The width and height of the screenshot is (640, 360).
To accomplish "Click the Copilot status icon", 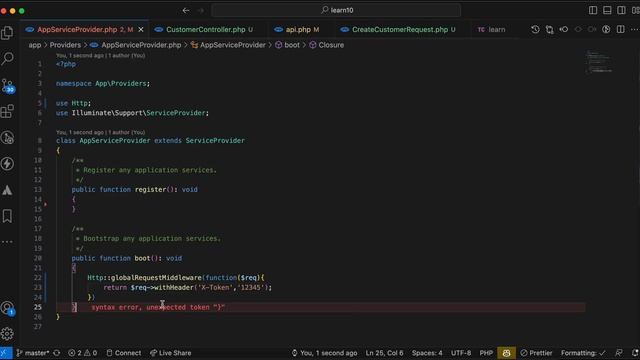I will (x=506, y=353).
